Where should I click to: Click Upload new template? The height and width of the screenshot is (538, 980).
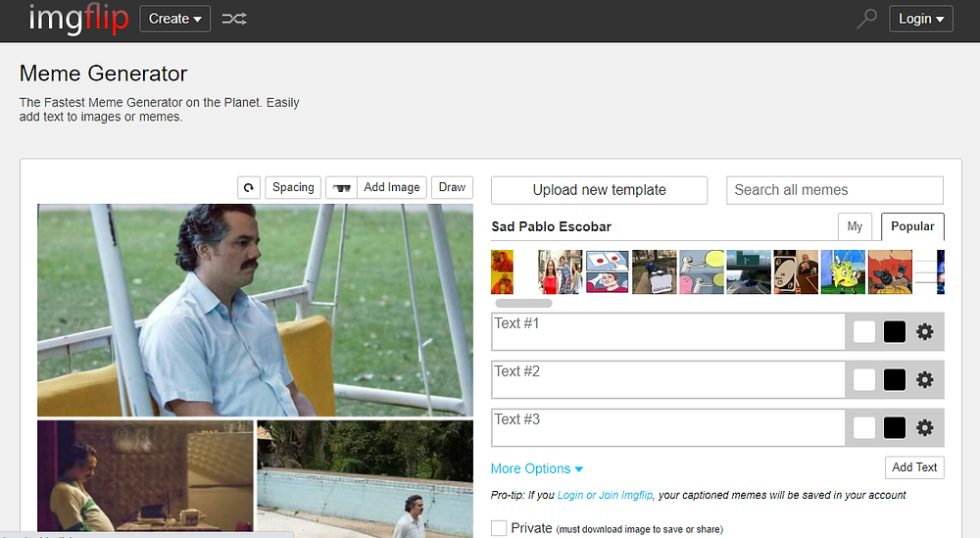tap(600, 190)
